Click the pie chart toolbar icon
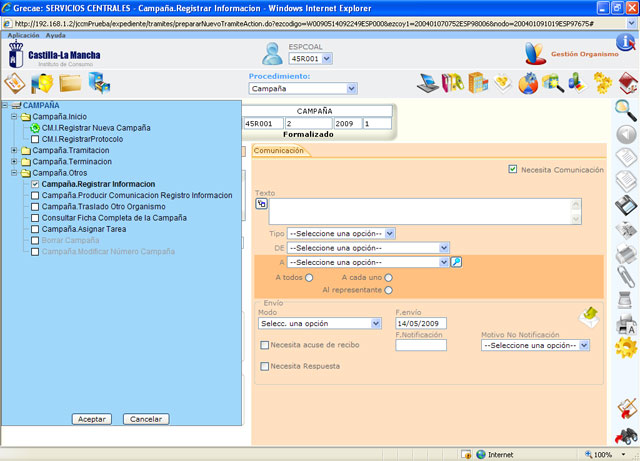The height and width of the screenshot is (461, 640). click(528, 83)
